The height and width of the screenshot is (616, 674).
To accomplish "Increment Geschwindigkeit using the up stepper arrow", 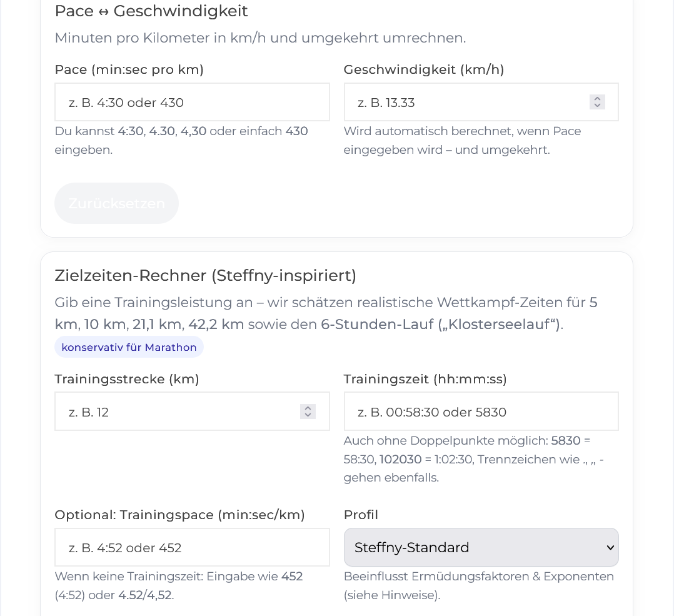I will click(x=597, y=98).
